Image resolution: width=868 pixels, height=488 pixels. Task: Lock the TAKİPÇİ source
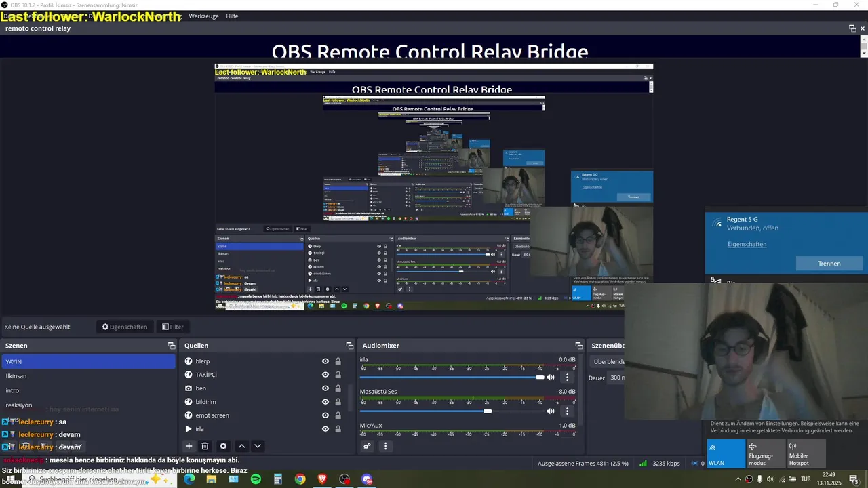338,375
